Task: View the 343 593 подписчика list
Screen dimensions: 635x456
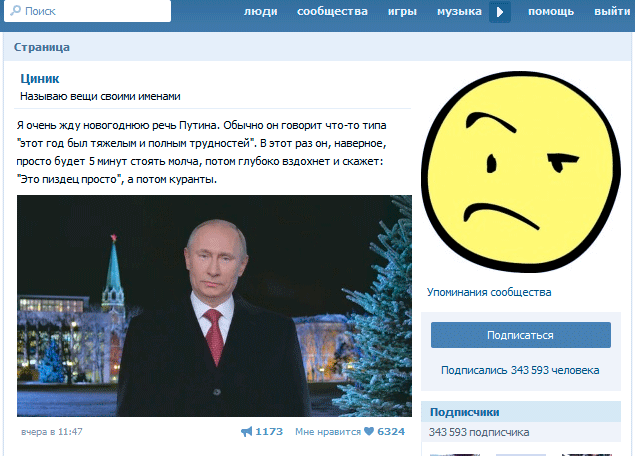Action: point(479,433)
